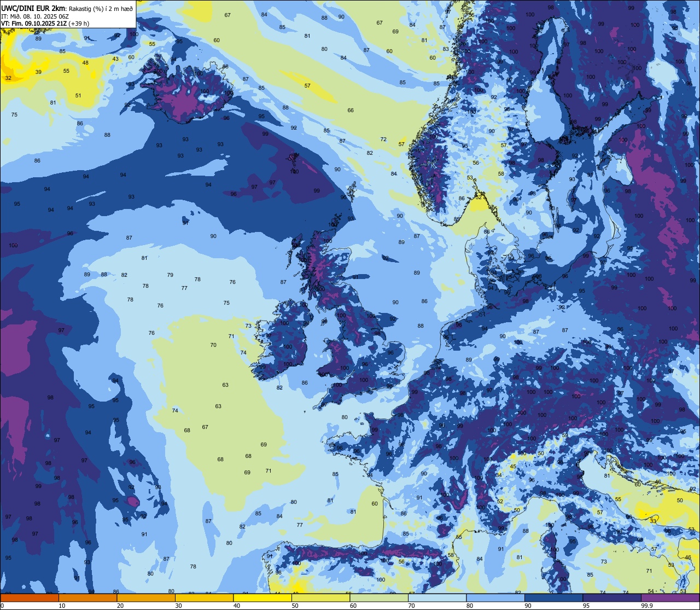
Task: Click the legend tick label 20
Action: [120, 606]
